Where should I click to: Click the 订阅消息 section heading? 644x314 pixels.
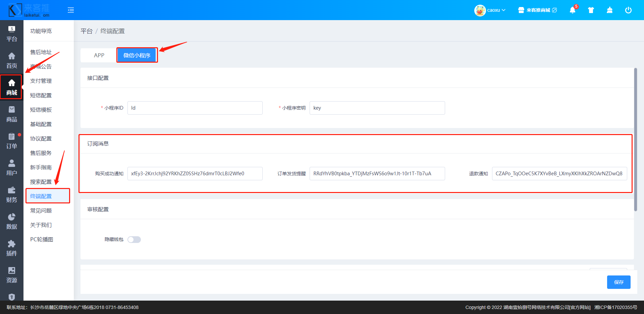point(98,144)
